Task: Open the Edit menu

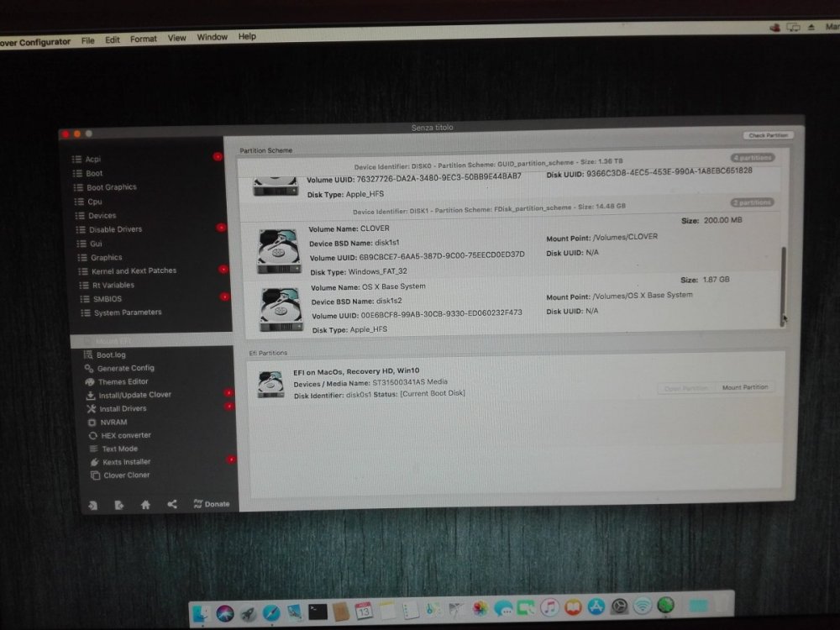Action: tap(113, 39)
